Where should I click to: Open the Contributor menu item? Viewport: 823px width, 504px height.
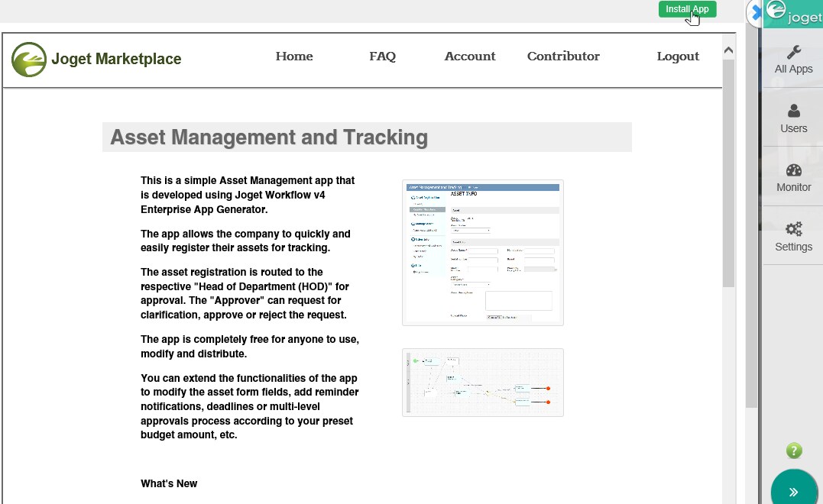coord(563,56)
